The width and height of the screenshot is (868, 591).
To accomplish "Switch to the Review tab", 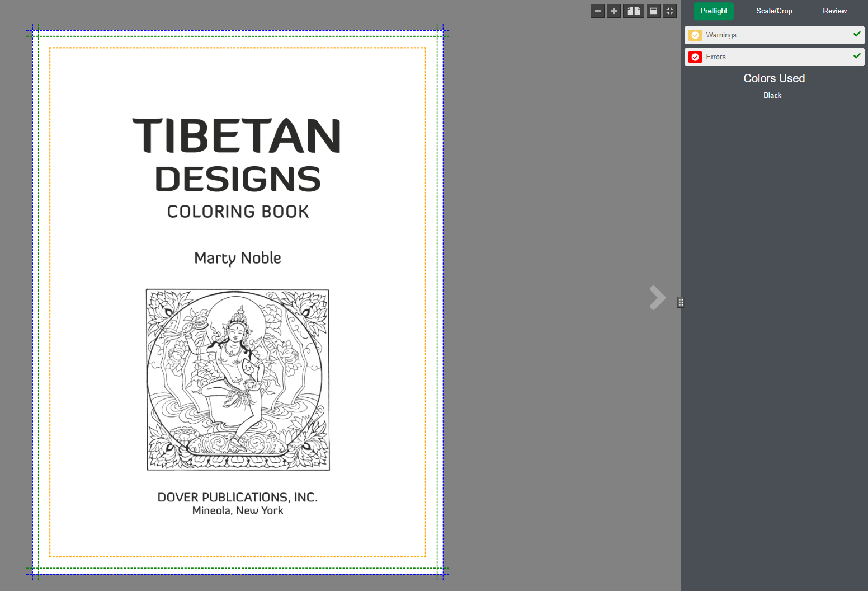I will [x=834, y=11].
